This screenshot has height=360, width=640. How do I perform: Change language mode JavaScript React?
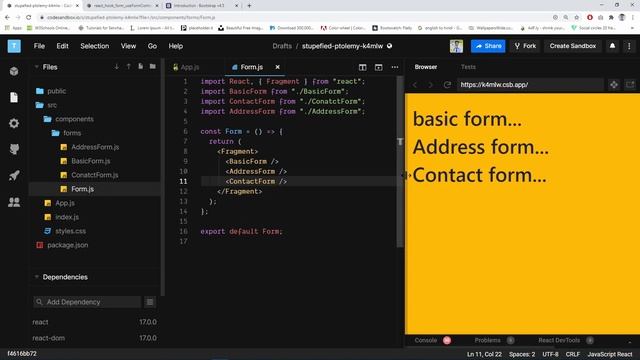point(610,354)
